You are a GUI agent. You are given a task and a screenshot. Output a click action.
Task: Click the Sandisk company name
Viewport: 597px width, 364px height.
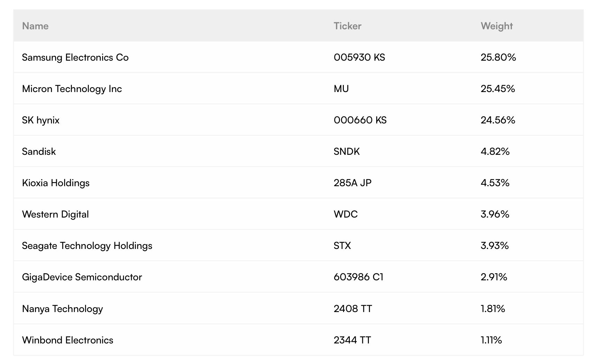(39, 152)
